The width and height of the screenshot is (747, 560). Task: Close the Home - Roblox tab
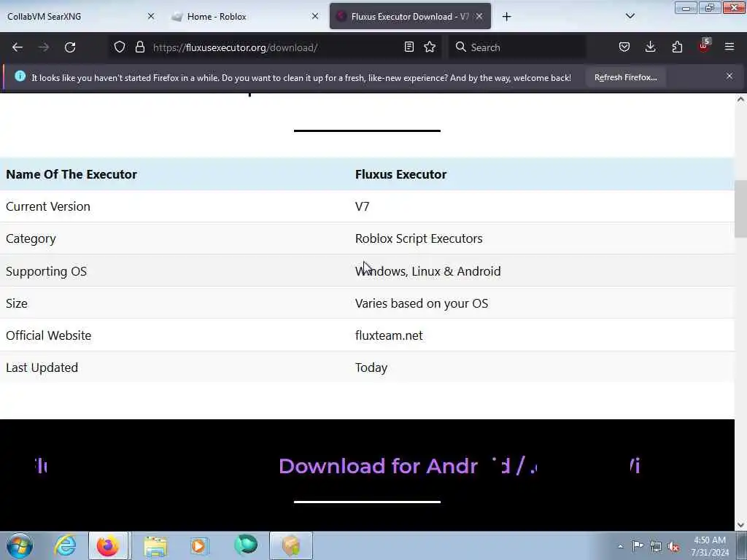point(315,16)
